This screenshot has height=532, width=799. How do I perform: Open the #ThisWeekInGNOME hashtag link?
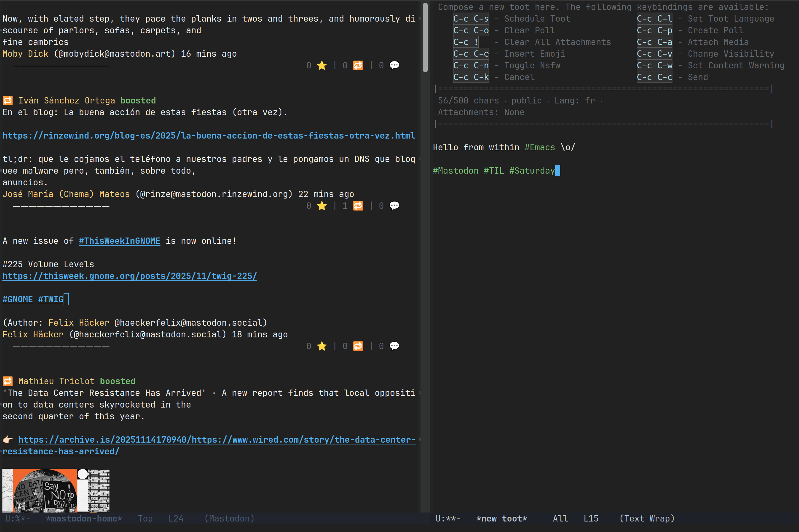[119, 241]
